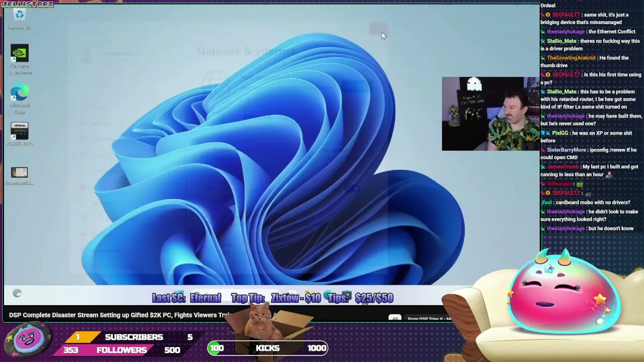This screenshot has width=644, height=362.
Task: Click the "Tips: $25/$50" goal text
Action: [x=360, y=298]
